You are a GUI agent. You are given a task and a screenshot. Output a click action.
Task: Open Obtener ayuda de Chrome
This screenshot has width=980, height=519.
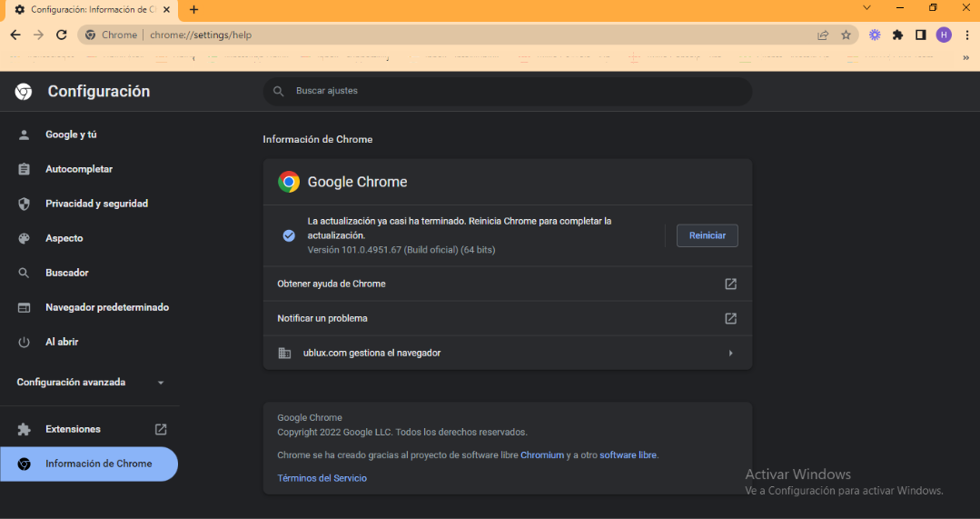click(508, 284)
